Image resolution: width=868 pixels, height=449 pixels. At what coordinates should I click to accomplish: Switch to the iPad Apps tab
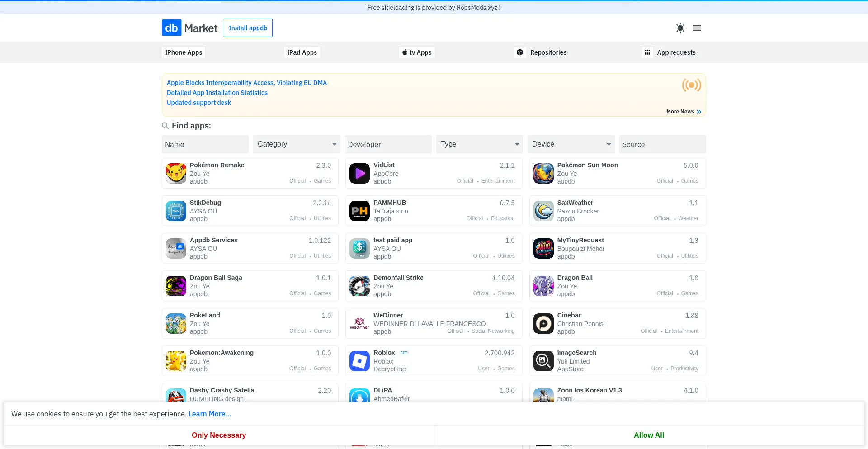(302, 52)
